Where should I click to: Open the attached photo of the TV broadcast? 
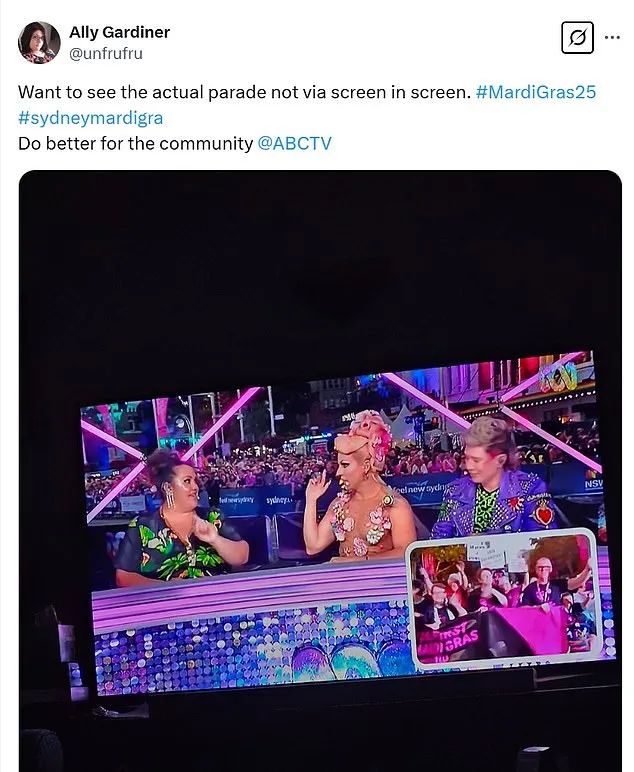point(320,471)
